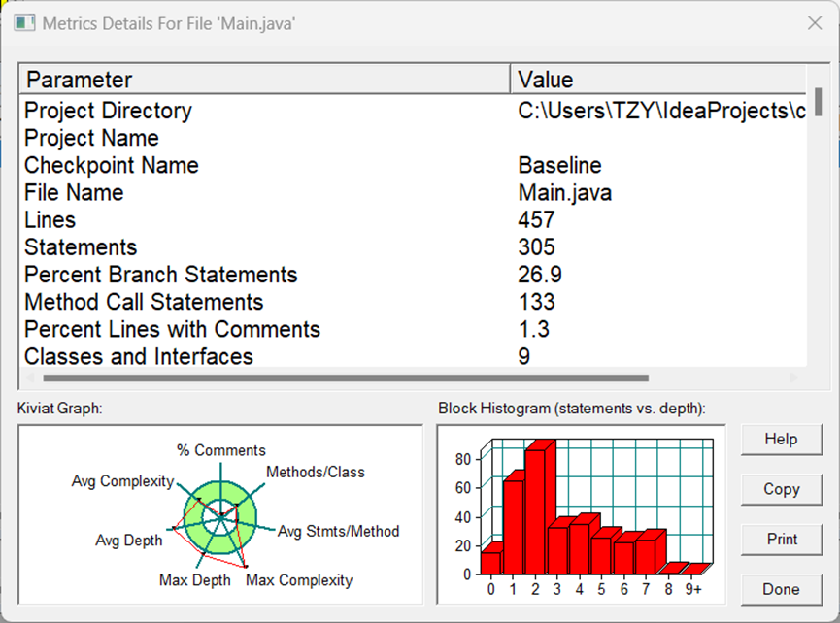This screenshot has height=623, width=840.
Task: Click the Help button
Action: coord(781,440)
